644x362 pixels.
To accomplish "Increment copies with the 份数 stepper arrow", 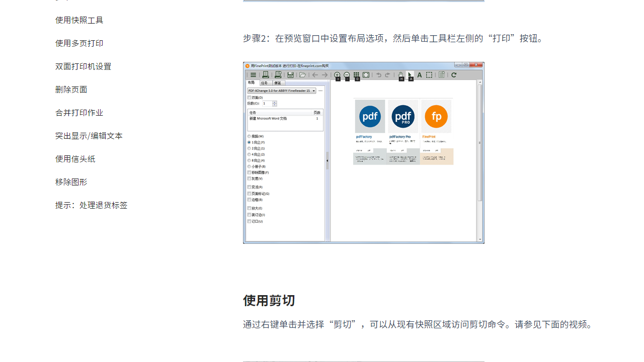I will (274, 102).
